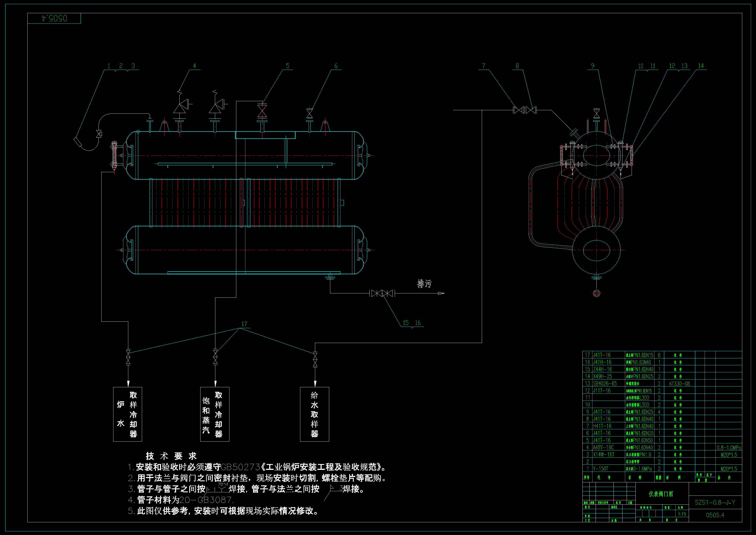Click the 排污 label by the arrow
Screen dimensions: 756x535
(424, 284)
